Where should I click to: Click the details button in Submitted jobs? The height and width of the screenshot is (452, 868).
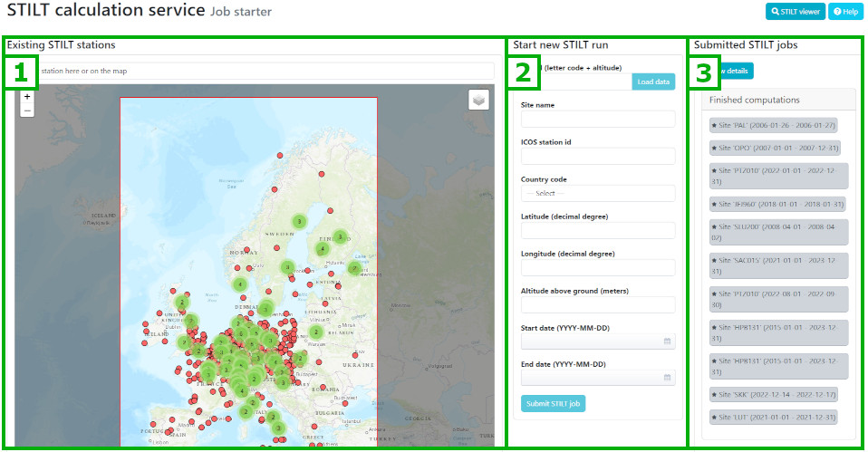point(737,71)
